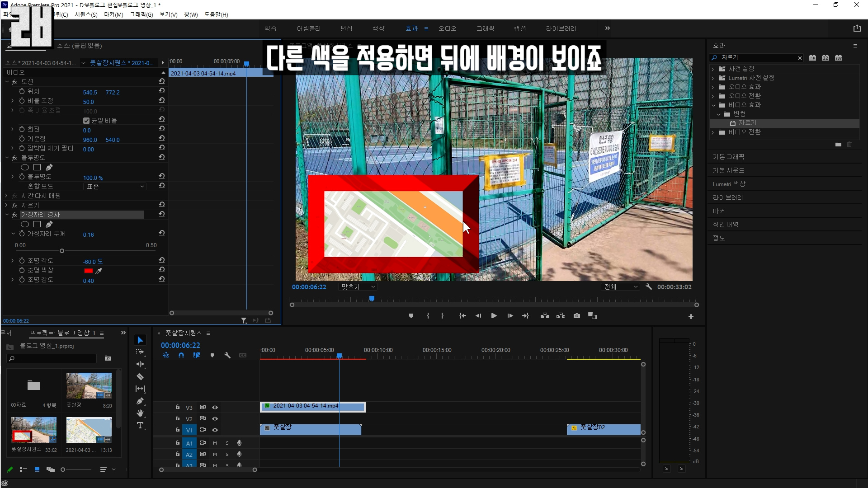The height and width of the screenshot is (488, 868).
Task: Click the Export Frame camera icon
Action: 577,316
